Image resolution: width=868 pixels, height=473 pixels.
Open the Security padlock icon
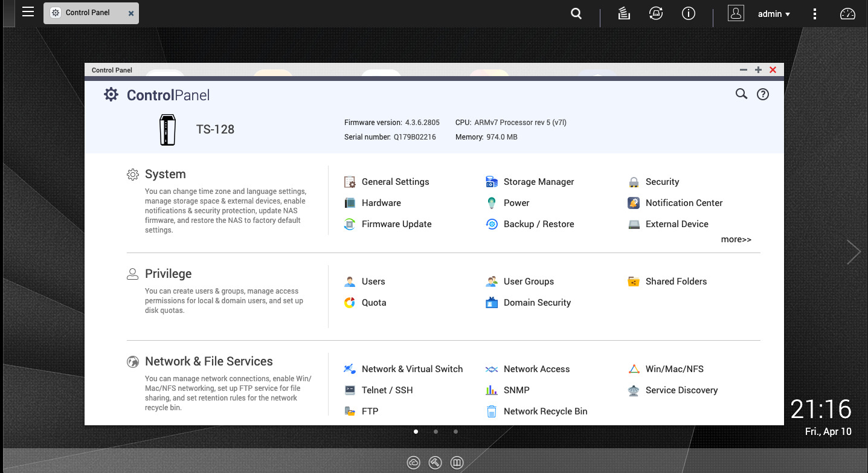point(634,182)
